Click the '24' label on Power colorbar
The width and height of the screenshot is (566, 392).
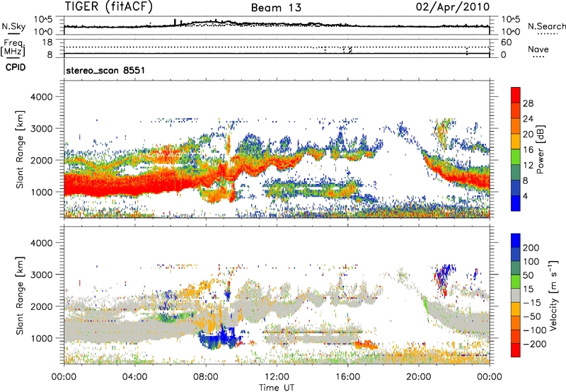pyautogui.click(x=528, y=119)
